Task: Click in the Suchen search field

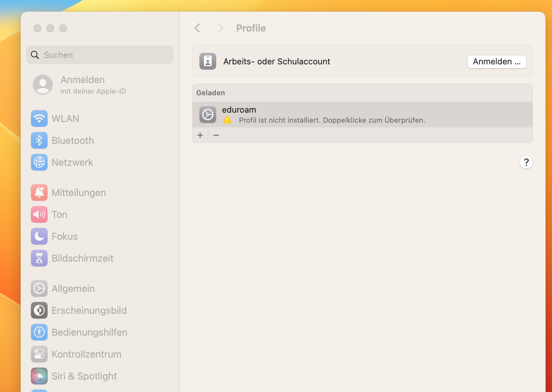Action: point(100,55)
